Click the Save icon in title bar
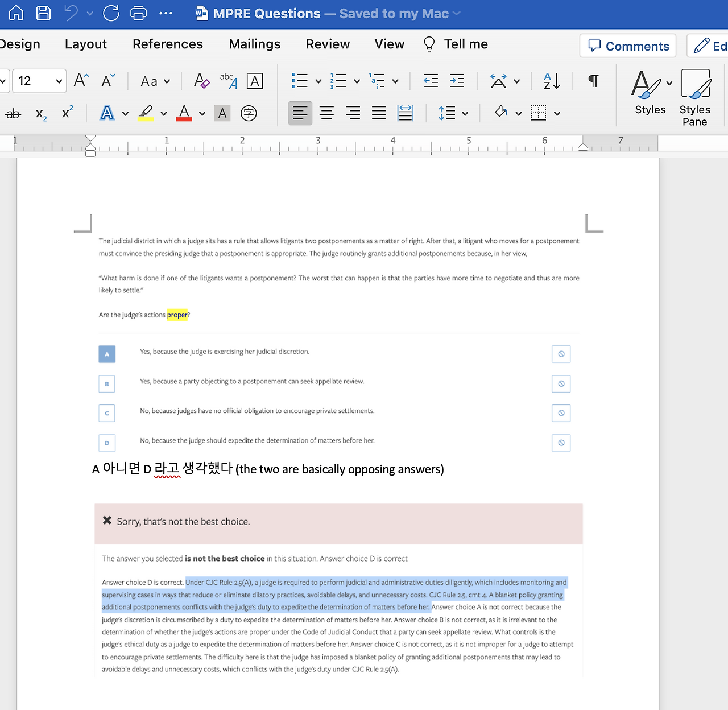 coord(43,13)
